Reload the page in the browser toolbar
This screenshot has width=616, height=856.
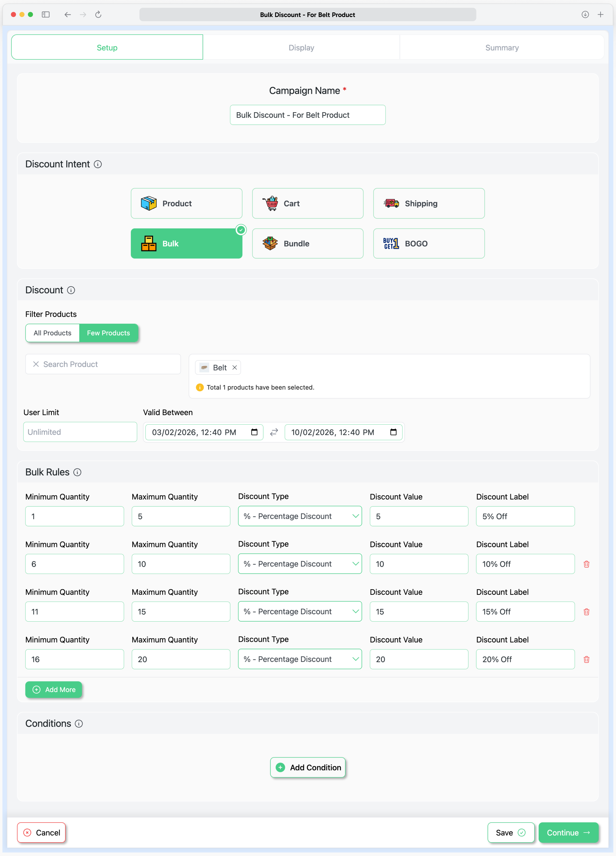(x=98, y=15)
